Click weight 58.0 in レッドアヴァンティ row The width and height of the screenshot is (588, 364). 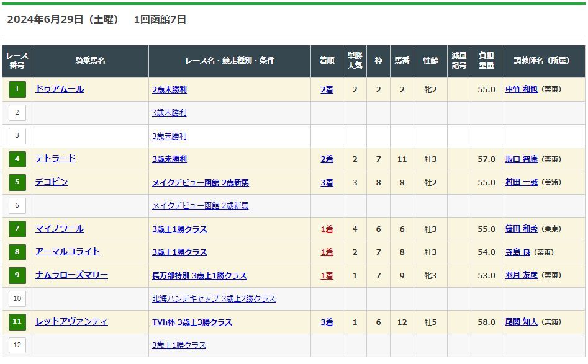486,322
